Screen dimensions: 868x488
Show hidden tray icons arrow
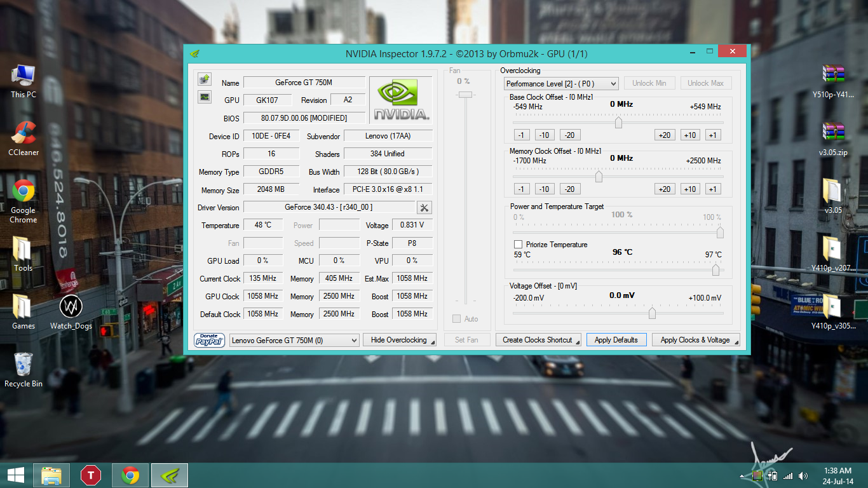[x=742, y=476]
